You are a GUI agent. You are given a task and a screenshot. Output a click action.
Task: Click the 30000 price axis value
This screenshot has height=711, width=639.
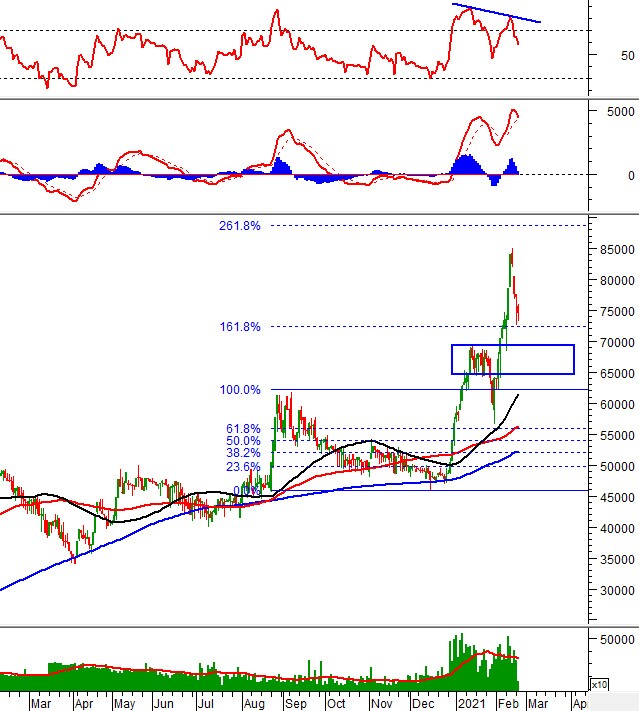tap(617, 590)
